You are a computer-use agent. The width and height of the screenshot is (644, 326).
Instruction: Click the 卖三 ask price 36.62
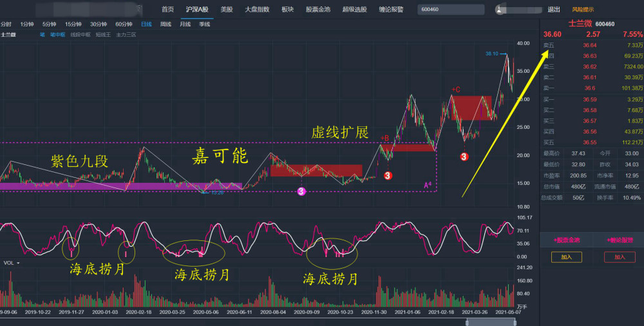pos(590,66)
